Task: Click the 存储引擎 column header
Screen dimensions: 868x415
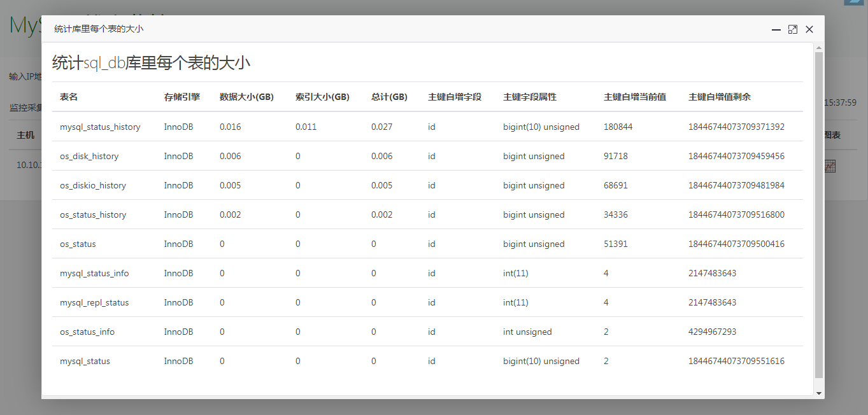Action: point(182,97)
